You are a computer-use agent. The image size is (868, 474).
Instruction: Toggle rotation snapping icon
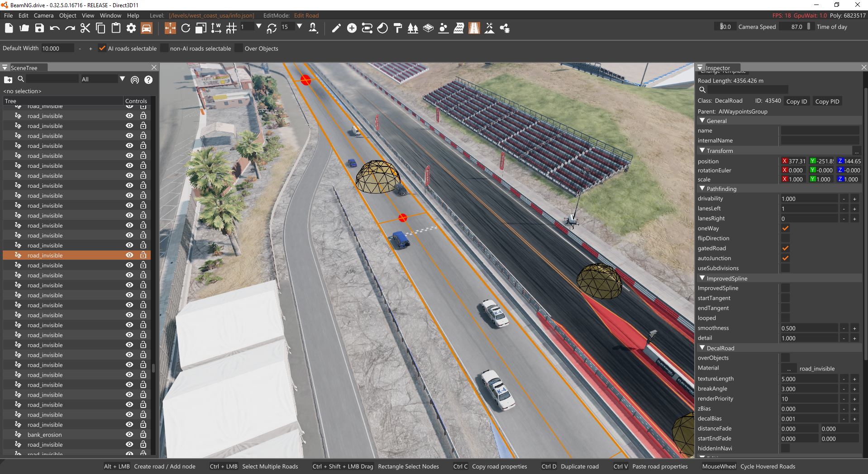point(272,28)
